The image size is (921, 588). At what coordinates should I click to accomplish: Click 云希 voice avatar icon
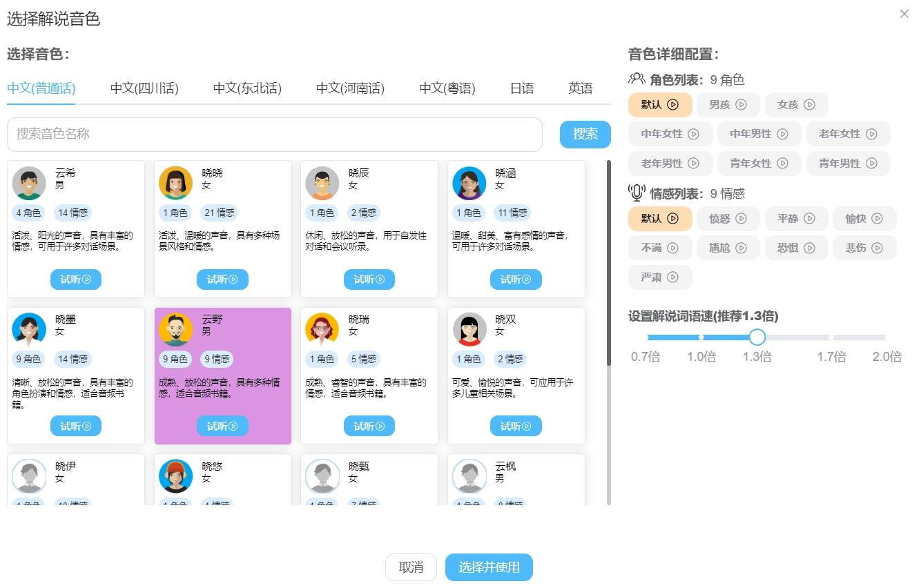point(29,183)
